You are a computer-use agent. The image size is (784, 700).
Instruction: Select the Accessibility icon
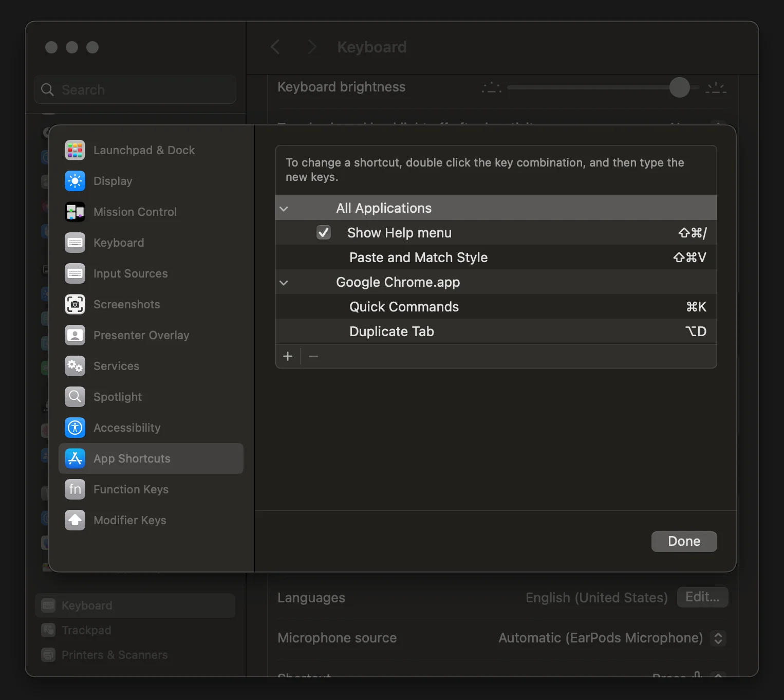pos(75,428)
